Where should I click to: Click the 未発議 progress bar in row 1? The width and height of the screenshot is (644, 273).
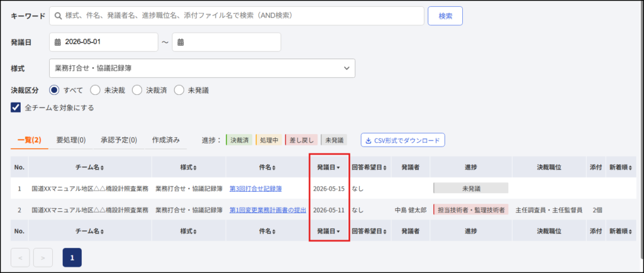pyautogui.click(x=470, y=189)
